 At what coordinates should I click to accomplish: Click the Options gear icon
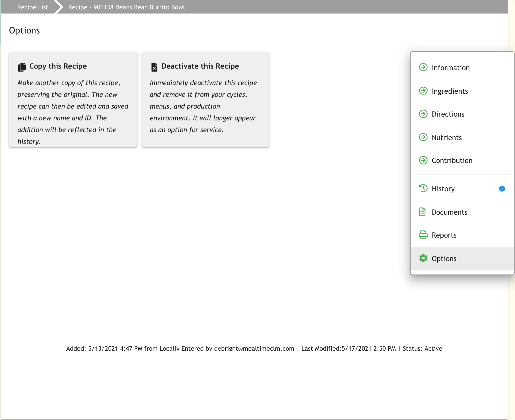423,258
